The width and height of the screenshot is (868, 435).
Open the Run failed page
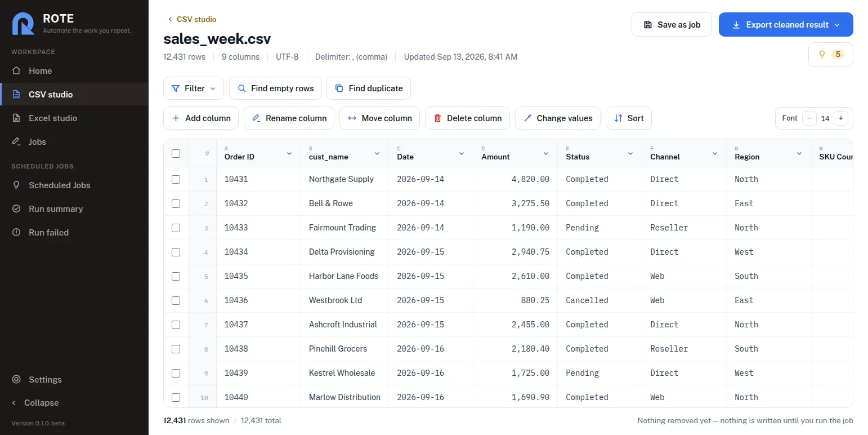click(74, 233)
